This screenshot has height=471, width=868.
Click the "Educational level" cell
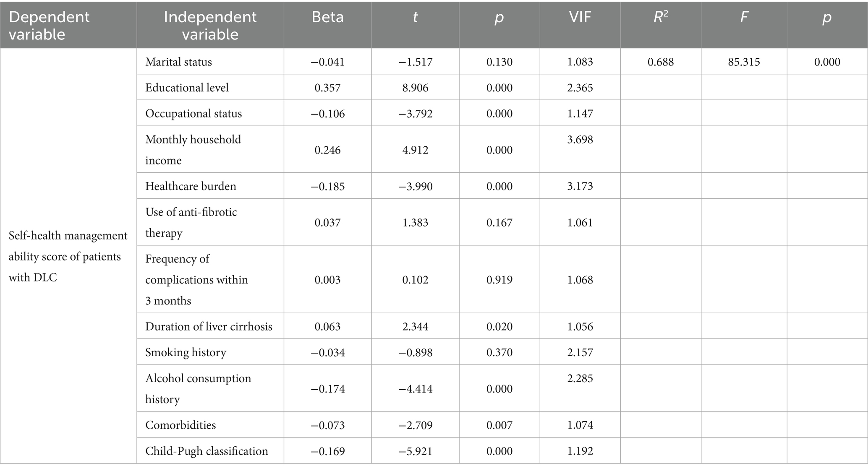coord(187,88)
